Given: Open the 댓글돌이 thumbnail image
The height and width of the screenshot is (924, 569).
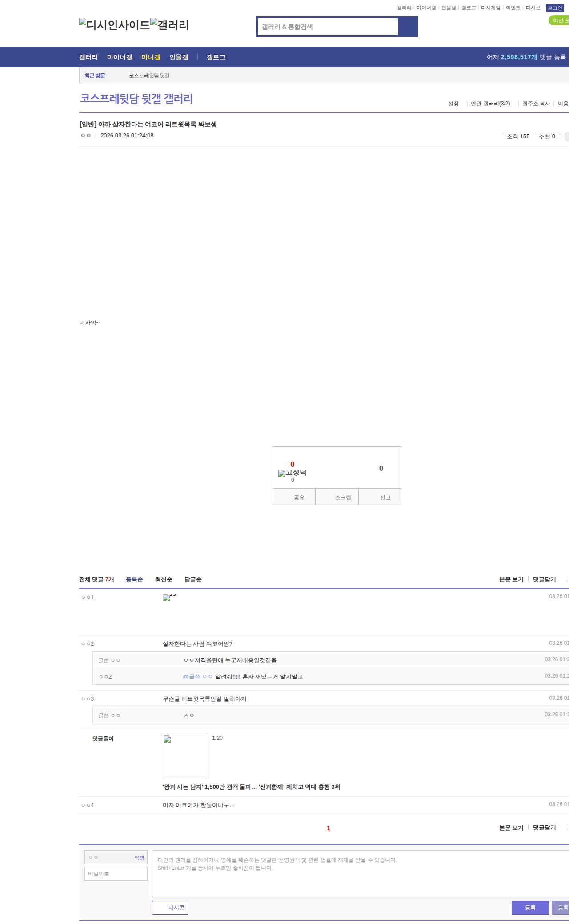Looking at the screenshot, I should point(185,756).
